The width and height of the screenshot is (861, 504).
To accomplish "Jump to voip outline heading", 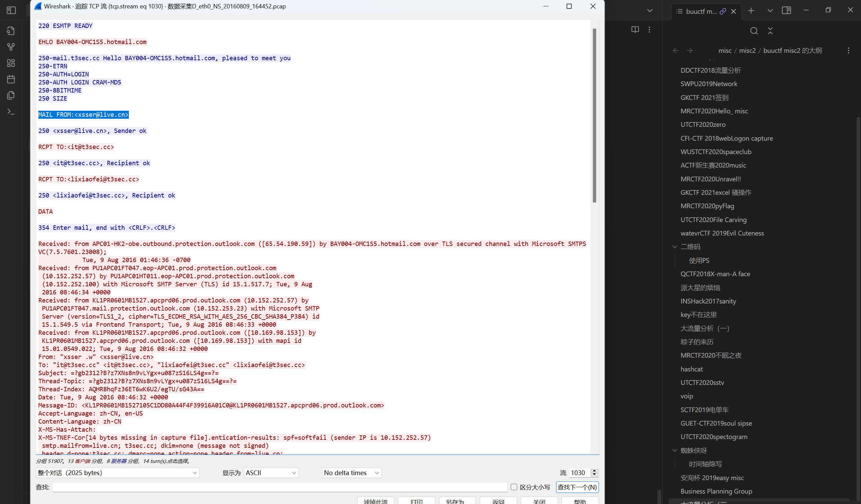I will 686,396.
